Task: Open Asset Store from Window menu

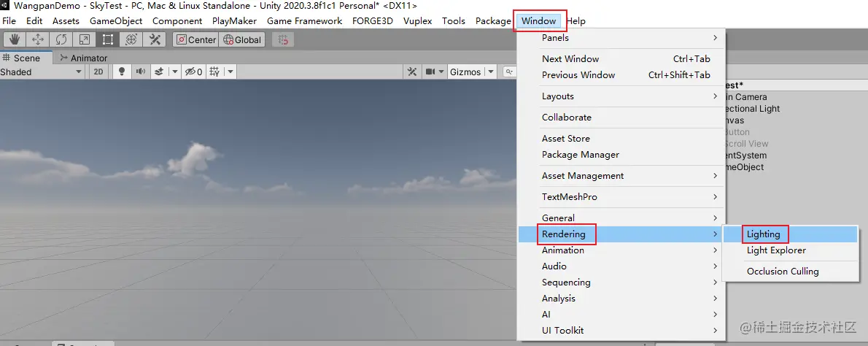Action: [621, 139]
